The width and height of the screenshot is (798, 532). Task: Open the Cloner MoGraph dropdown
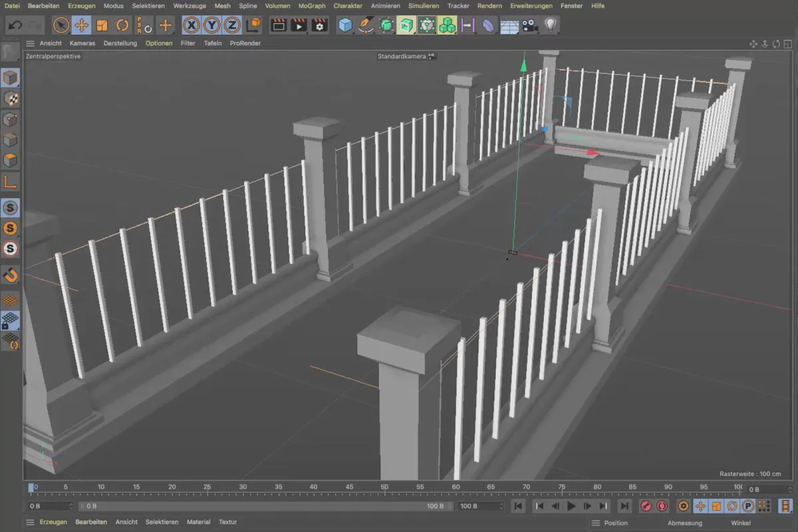pos(427,25)
